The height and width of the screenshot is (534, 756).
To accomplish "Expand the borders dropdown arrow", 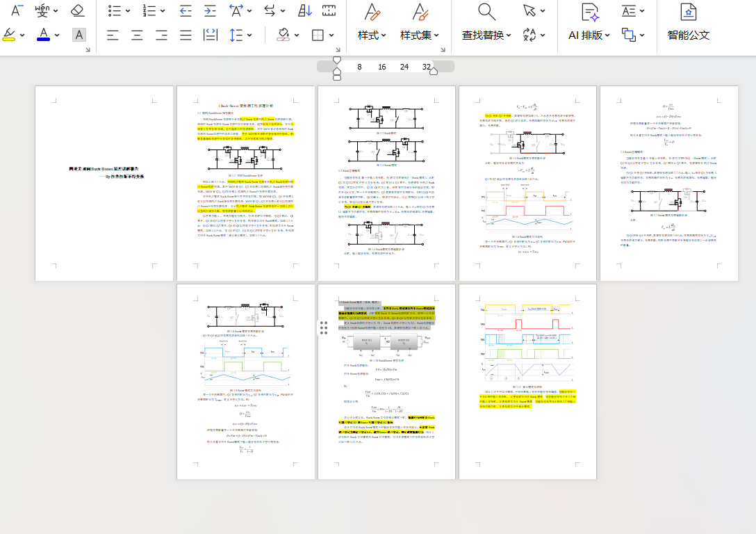I will (x=332, y=35).
